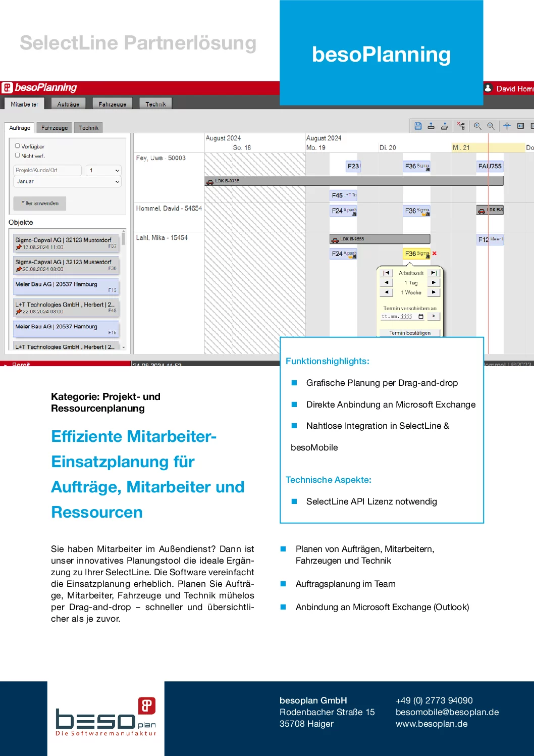Click employee row Hommel, David - 54654
Viewport: 534px width, 756px height.
[169, 208]
